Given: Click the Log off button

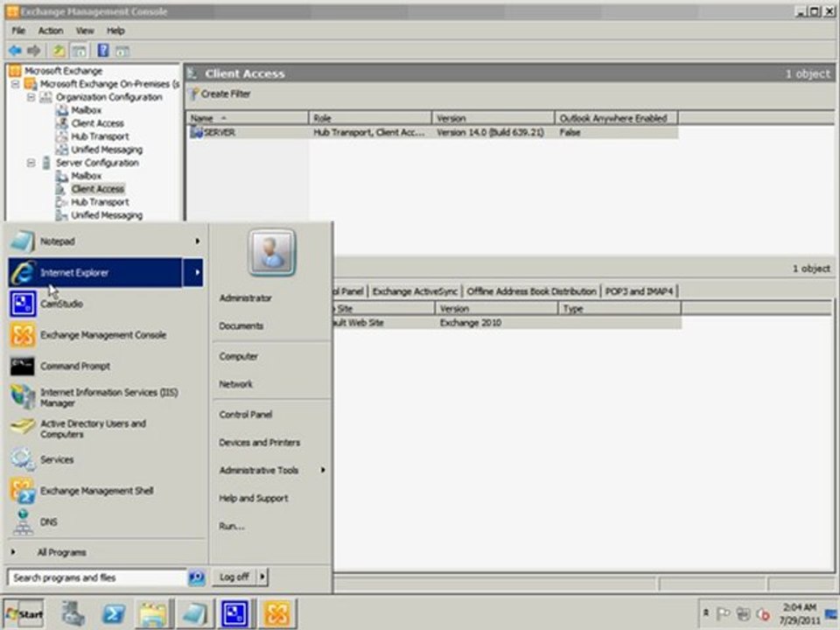Looking at the screenshot, I should [x=234, y=577].
